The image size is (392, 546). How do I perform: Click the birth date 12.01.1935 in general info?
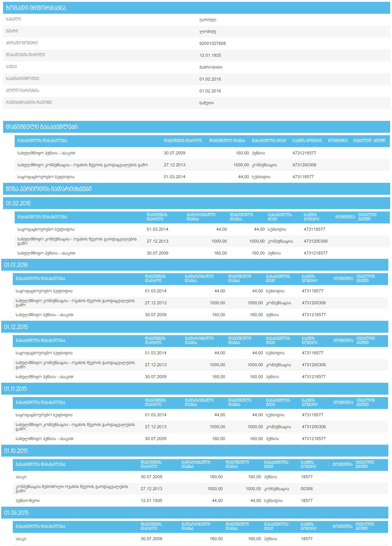[210, 55]
